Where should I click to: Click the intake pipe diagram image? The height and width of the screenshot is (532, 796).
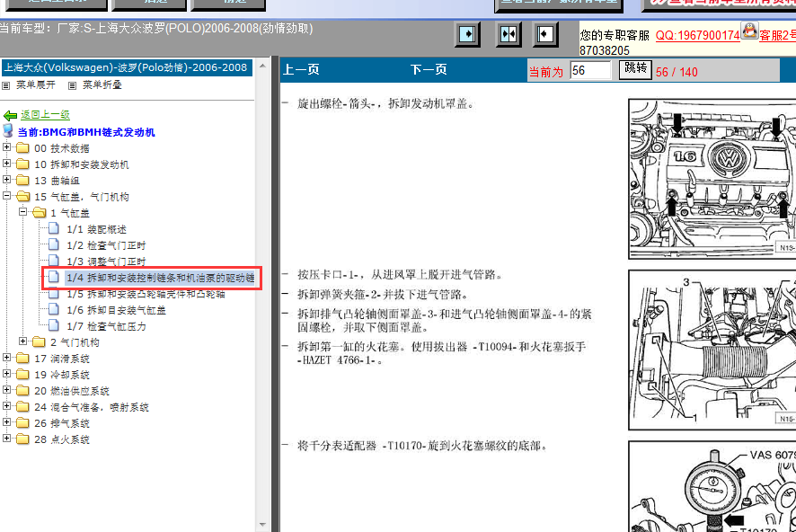tap(712, 350)
